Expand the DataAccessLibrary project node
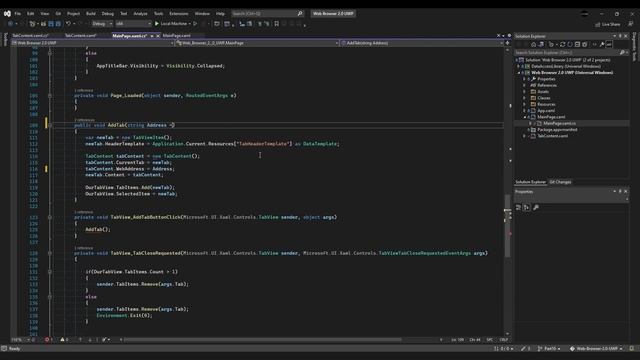The height and width of the screenshot is (360, 640). (x=518, y=66)
